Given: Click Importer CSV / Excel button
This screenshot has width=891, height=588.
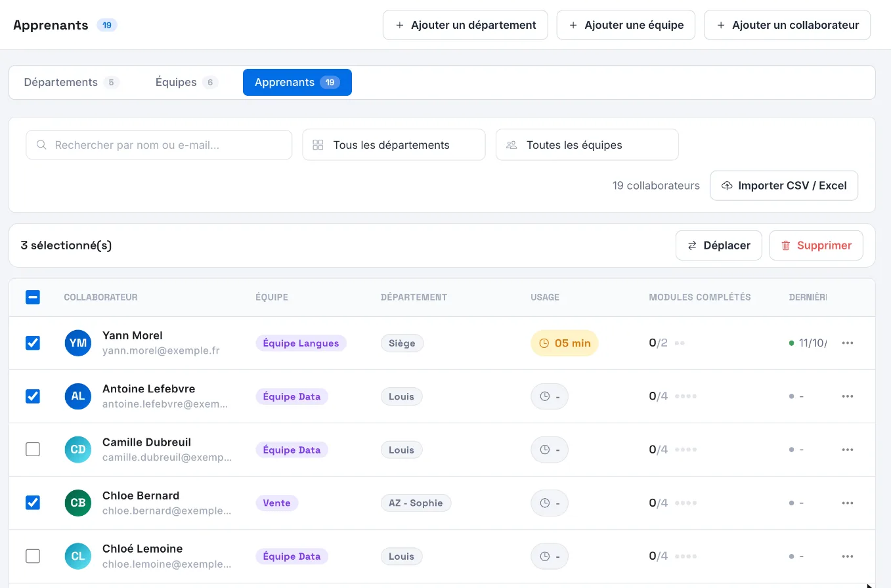Looking at the screenshot, I should [x=784, y=186].
